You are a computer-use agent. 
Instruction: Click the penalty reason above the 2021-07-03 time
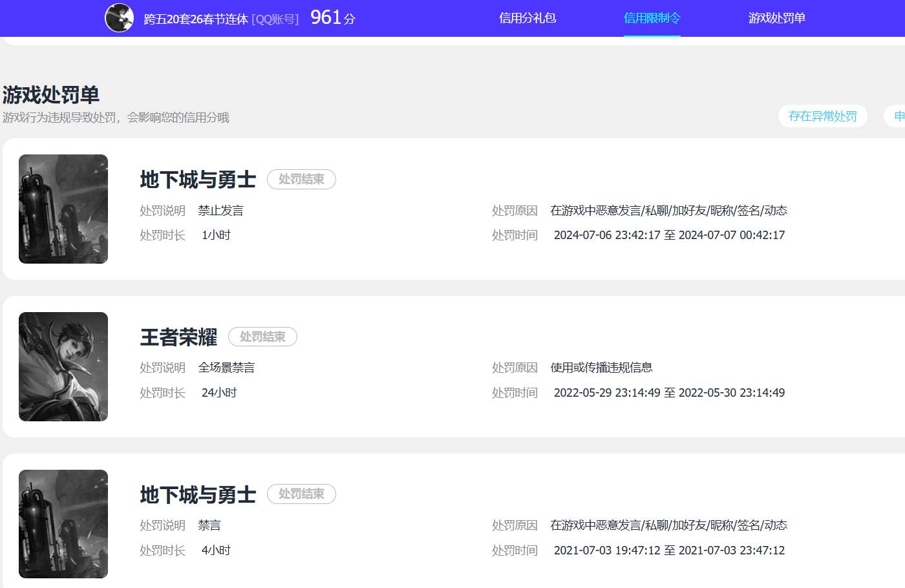669,525
